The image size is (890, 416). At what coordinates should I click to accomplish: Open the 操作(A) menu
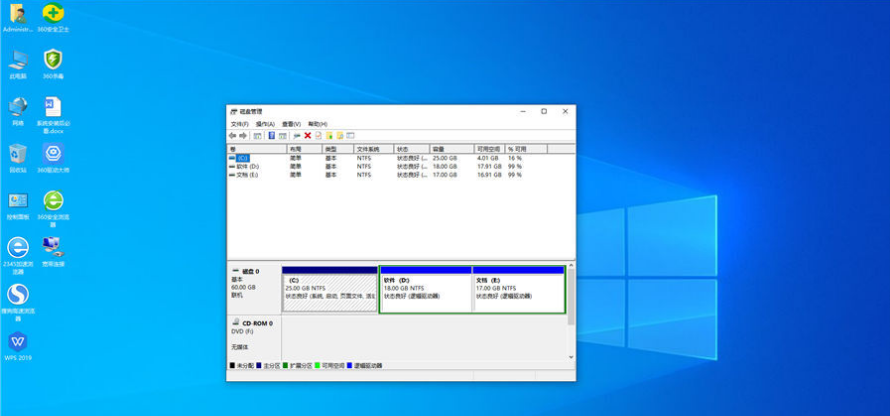pyautogui.click(x=265, y=124)
